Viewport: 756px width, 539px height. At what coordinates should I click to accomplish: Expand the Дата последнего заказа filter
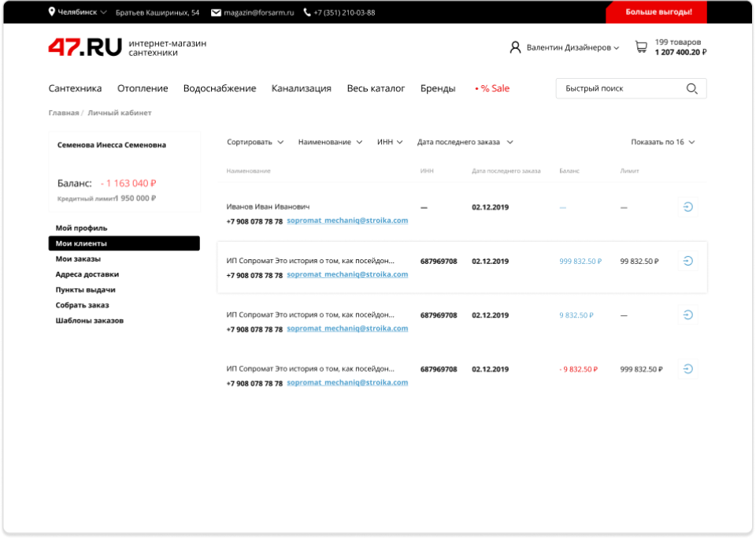465,143
